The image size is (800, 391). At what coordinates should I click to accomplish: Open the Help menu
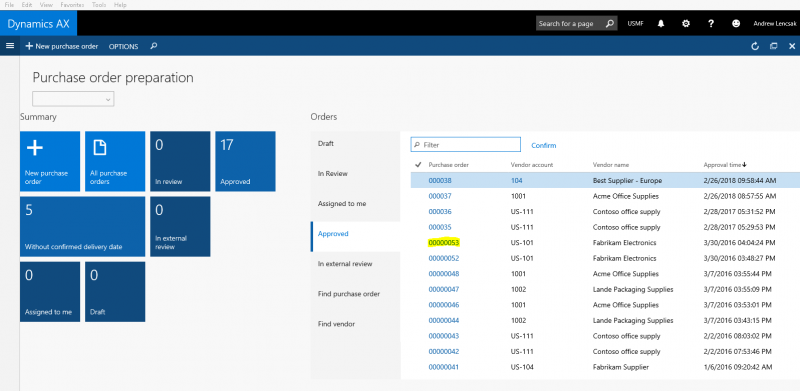coord(120,5)
